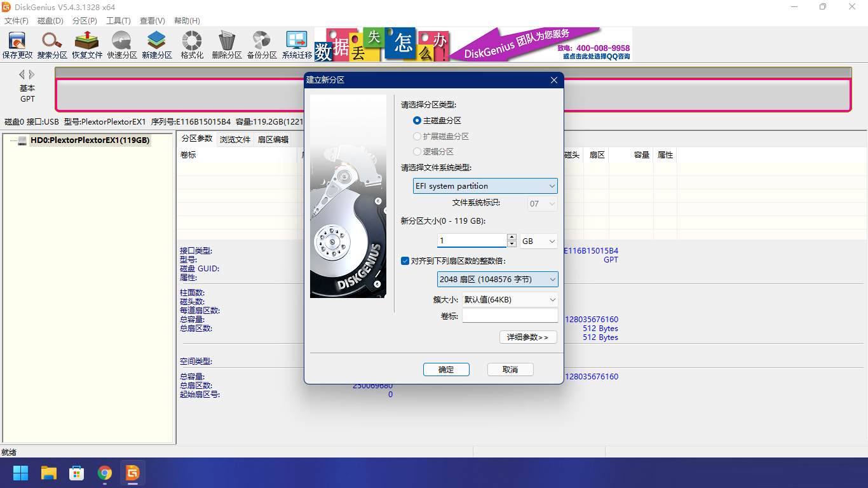This screenshot has height=488, width=868.
Task: Launch Google Chrome from the taskbar
Action: click(105, 473)
